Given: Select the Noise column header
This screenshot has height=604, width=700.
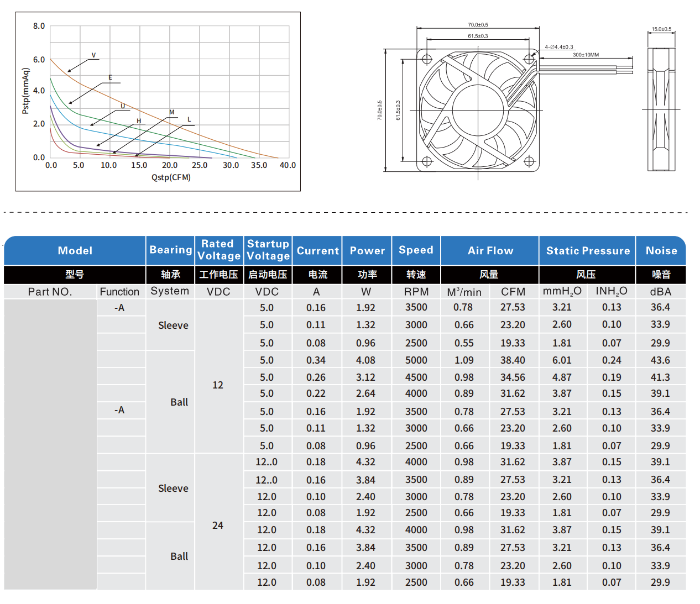Looking at the screenshot, I should pyautogui.click(x=661, y=251).
